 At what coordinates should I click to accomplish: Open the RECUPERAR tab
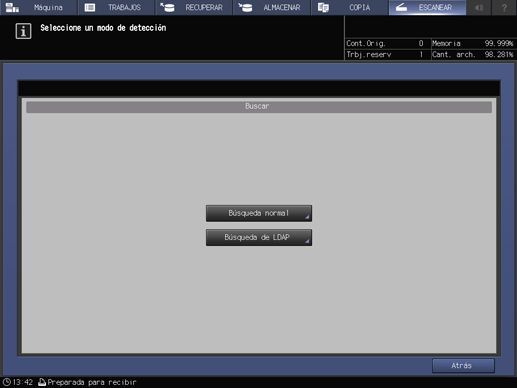(194, 7)
